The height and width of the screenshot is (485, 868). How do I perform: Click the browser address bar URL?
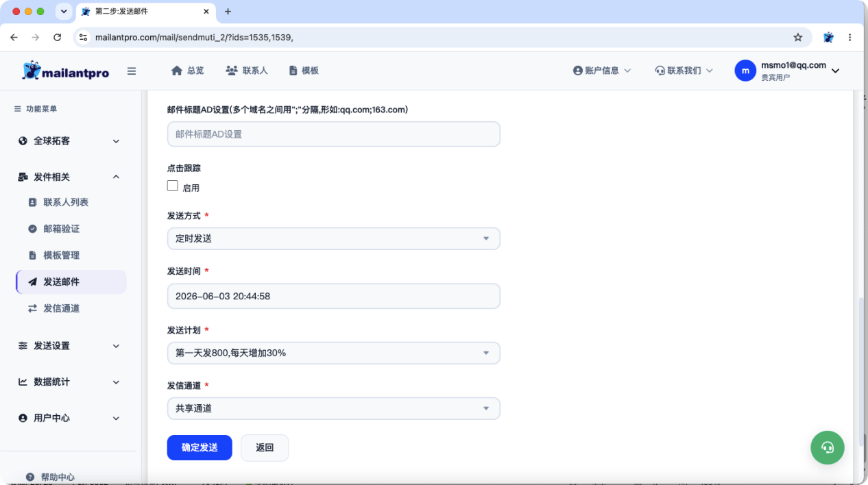pos(194,37)
